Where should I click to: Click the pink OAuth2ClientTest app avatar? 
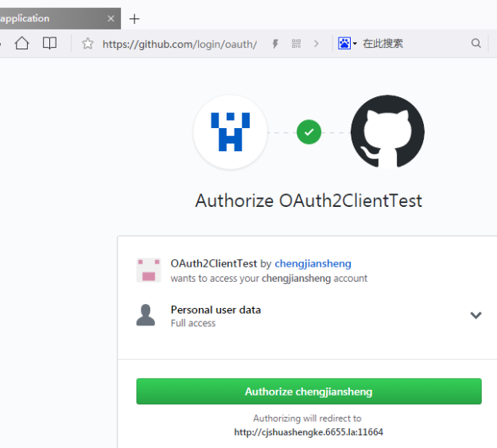pyautogui.click(x=149, y=271)
